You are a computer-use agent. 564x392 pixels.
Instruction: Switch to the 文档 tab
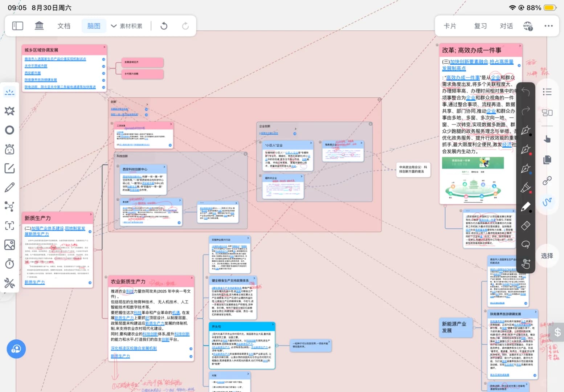coord(64,26)
